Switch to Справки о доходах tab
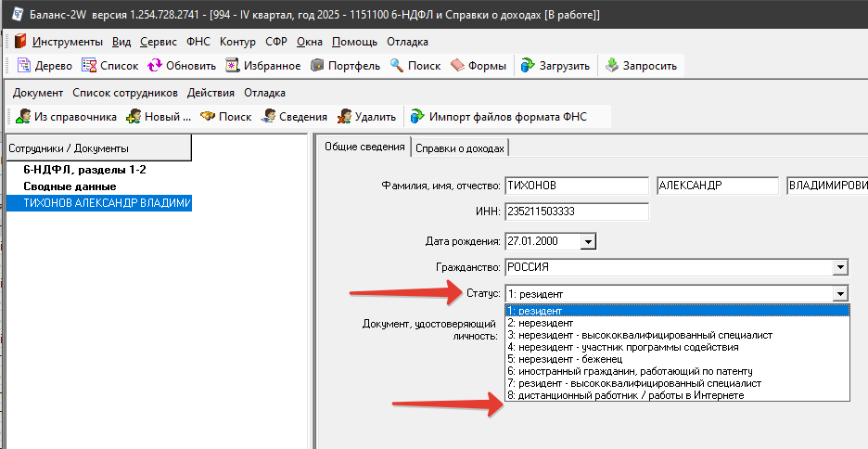868x449 pixels. 460,148
